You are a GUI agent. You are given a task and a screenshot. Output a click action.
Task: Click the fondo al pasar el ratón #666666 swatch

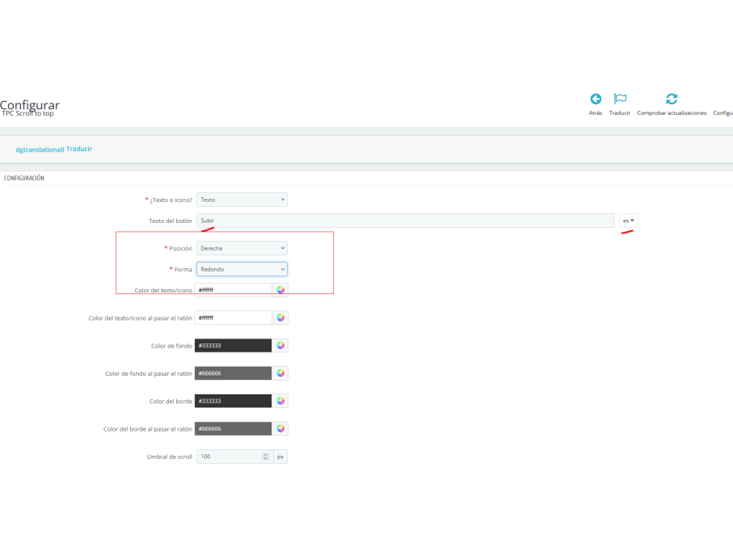click(234, 373)
